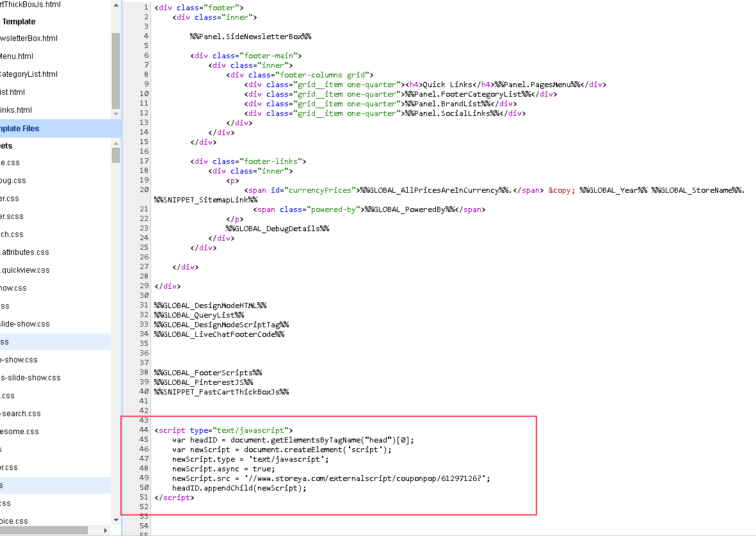The image size is (756, 536).
Task: Open the .attributes.css stylesheet
Action: 25,252
